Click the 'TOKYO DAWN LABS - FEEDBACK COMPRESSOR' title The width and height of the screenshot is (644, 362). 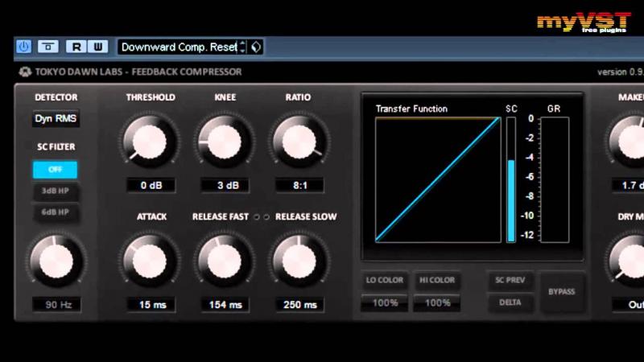pyautogui.click(x=138, y=72)
